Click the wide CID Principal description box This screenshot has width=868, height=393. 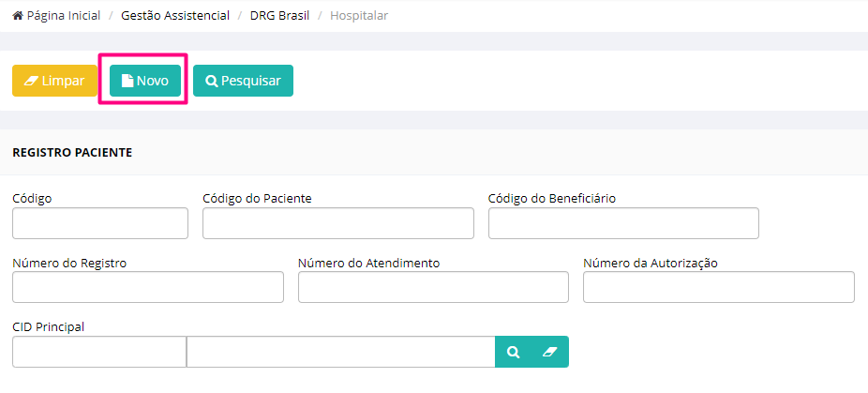341,352
